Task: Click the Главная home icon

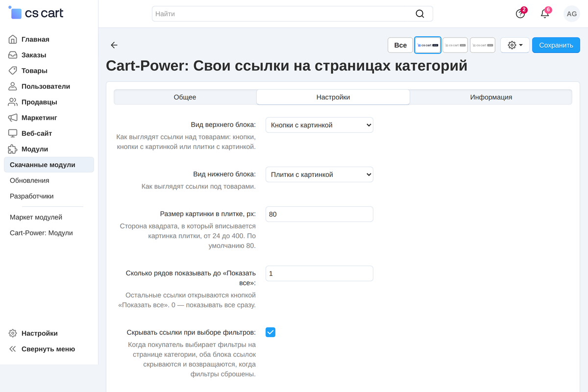Action: 13,39
